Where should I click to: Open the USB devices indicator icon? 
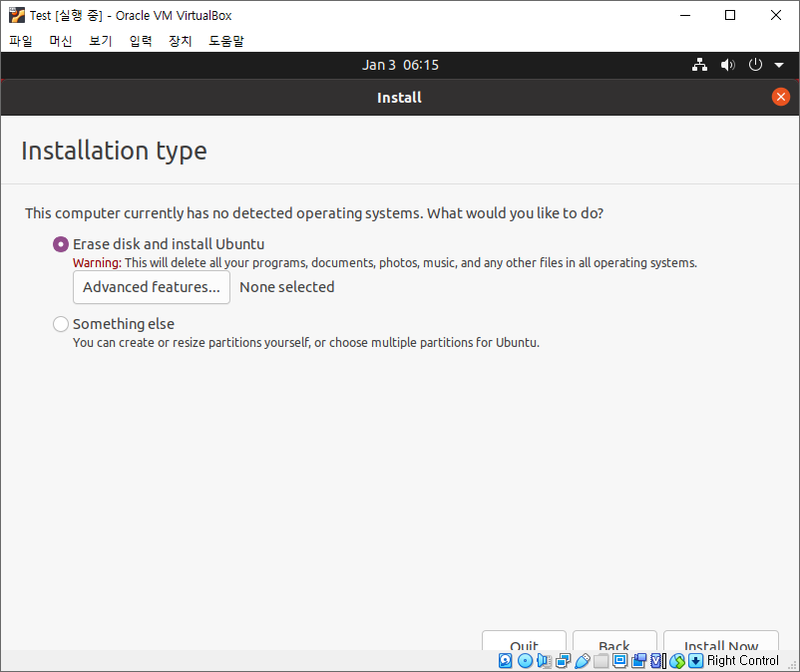click(x=583, y=661)
